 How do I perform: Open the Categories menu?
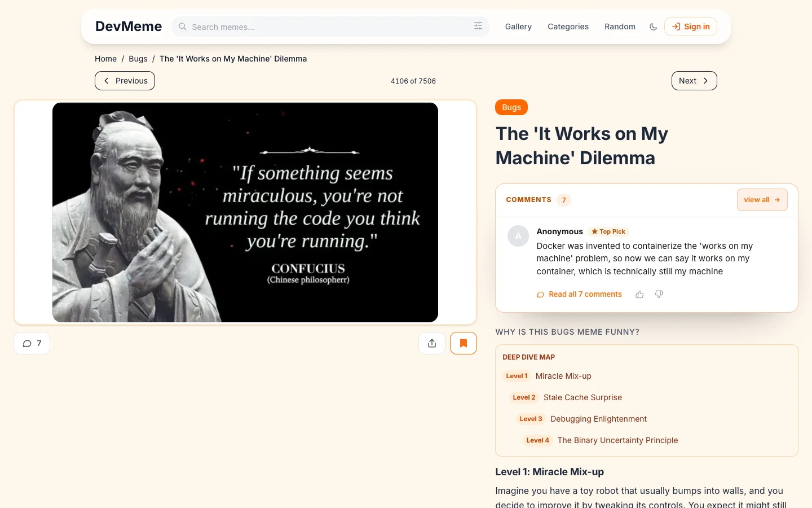[568, 27]
